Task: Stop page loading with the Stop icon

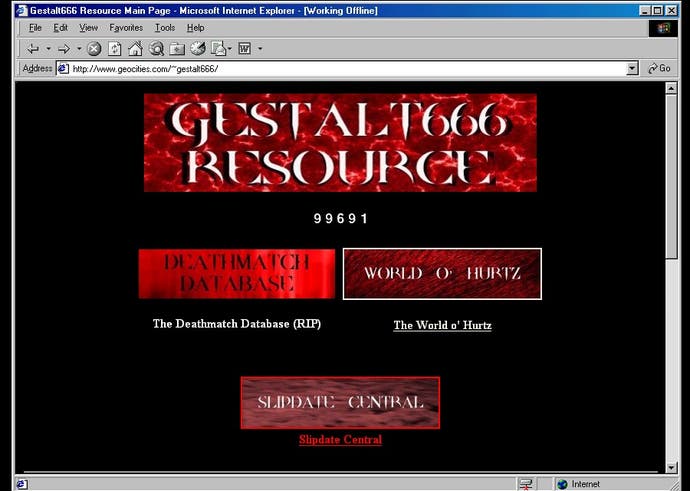Action: point(94,48)
